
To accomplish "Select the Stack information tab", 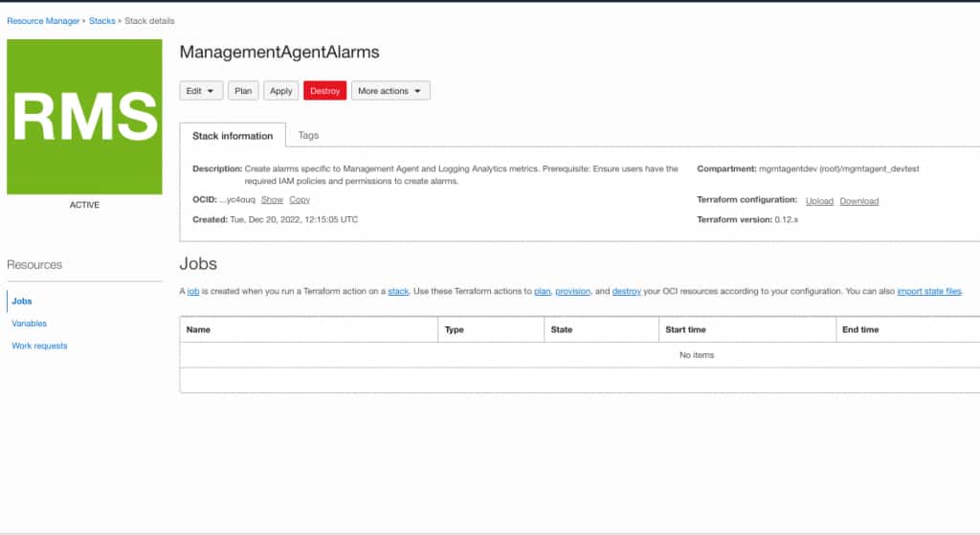I will click(233, 136).
